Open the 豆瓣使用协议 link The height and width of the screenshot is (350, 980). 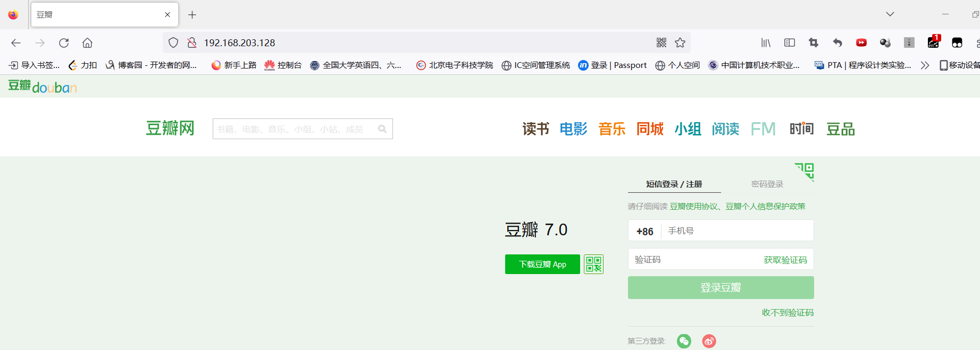pos(694,206)
